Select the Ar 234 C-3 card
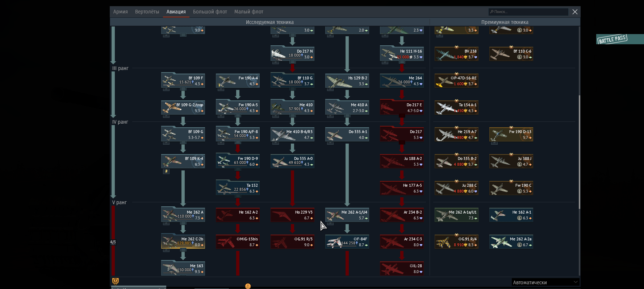 point(402,242)
